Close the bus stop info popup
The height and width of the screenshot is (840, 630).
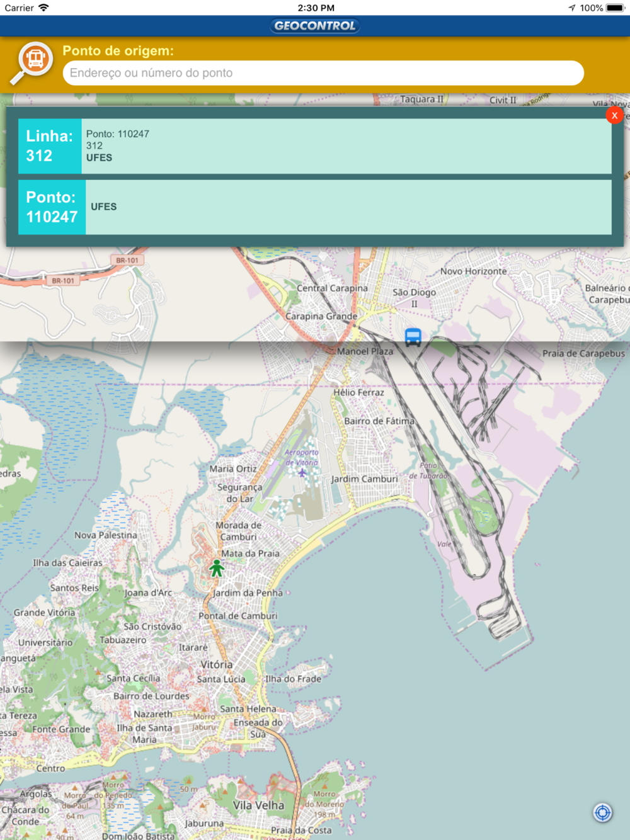pyautogui.click(x=614, y=115)
